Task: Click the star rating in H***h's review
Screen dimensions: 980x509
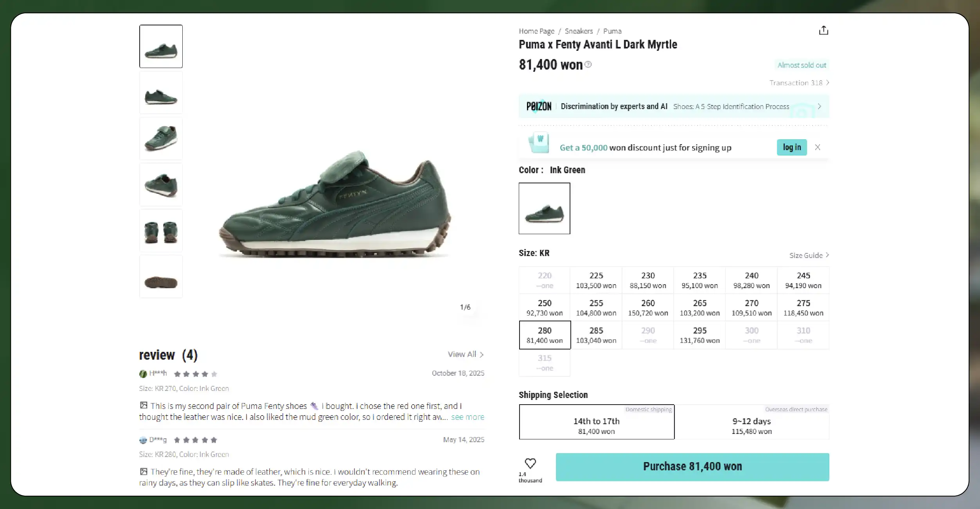Action: click(x=195, y=373)
